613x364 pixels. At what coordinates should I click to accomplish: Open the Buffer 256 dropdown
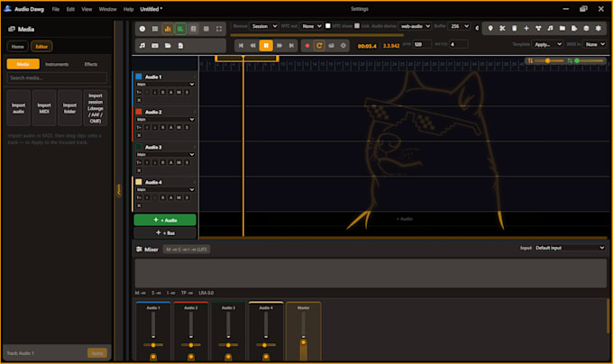click(459, 26)
